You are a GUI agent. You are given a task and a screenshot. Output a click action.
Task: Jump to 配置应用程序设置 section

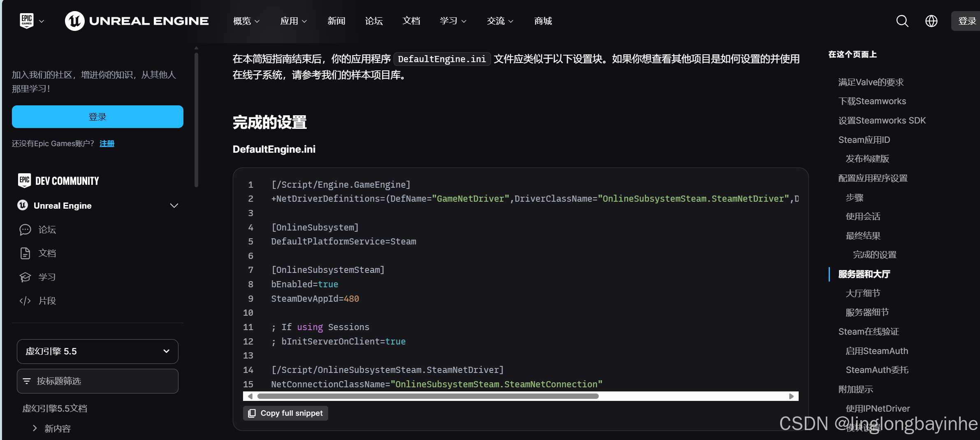873,178
